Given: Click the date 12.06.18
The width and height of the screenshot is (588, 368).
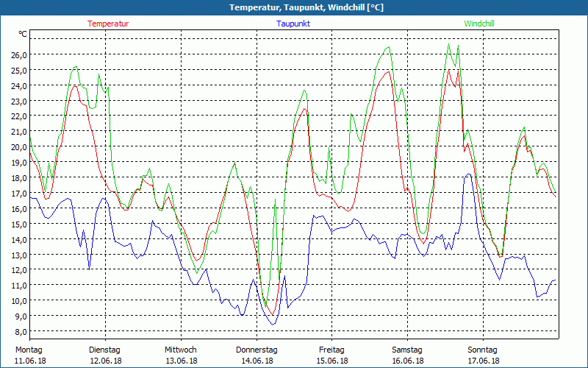Looking at the screenshot, I should (x=106, y=361).
